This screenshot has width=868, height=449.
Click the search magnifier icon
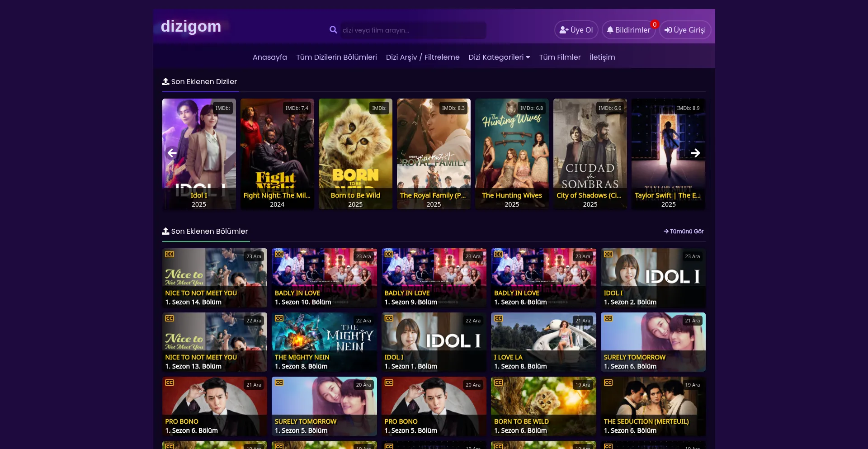333,30
